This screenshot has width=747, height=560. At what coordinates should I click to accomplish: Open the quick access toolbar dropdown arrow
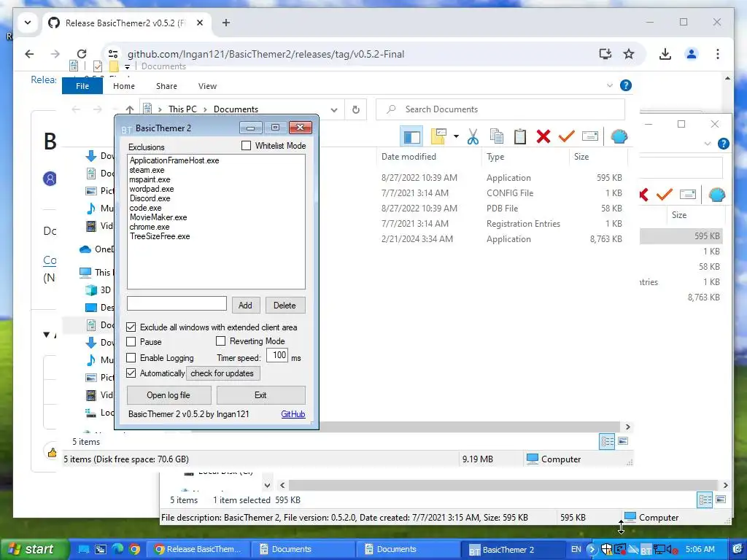click(127, 66)
